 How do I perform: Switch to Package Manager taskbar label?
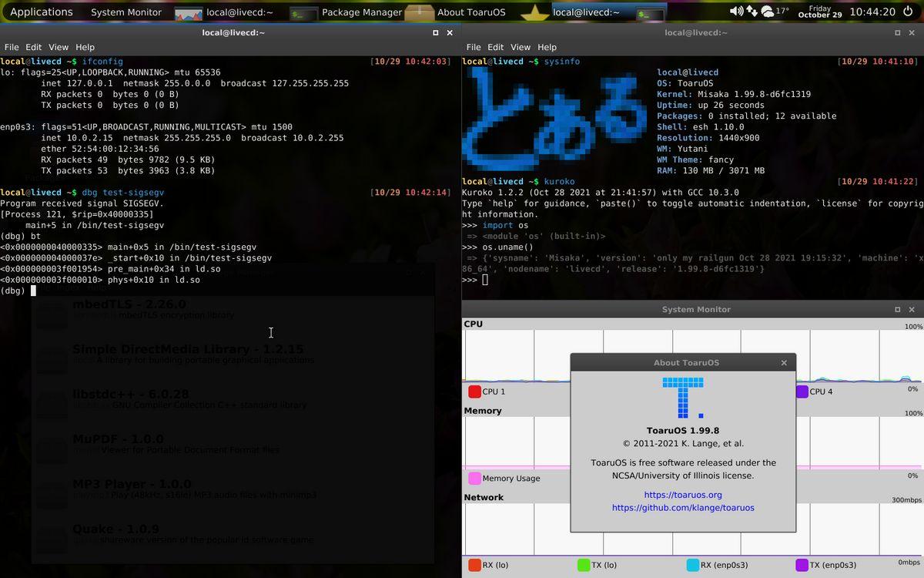[362, 12]
